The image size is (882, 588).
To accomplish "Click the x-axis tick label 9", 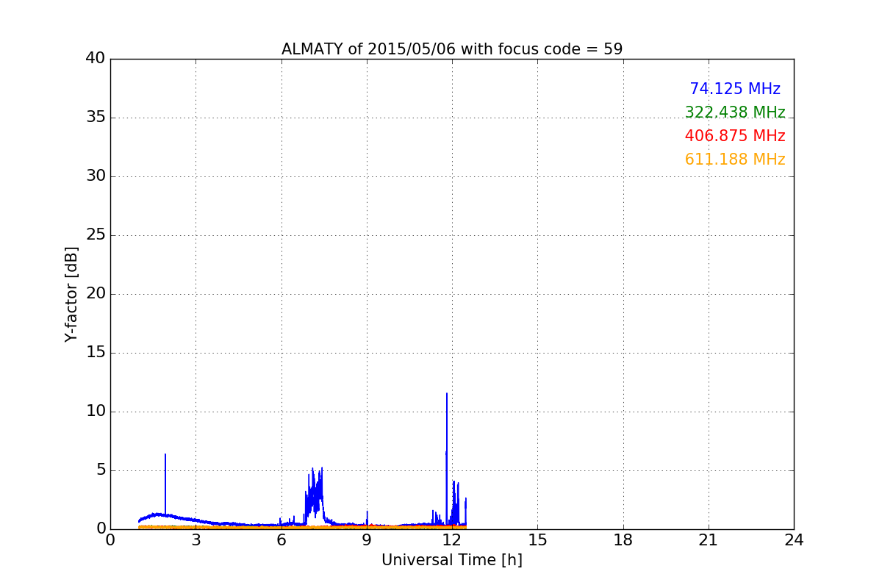I will click(x=367, y=540).
